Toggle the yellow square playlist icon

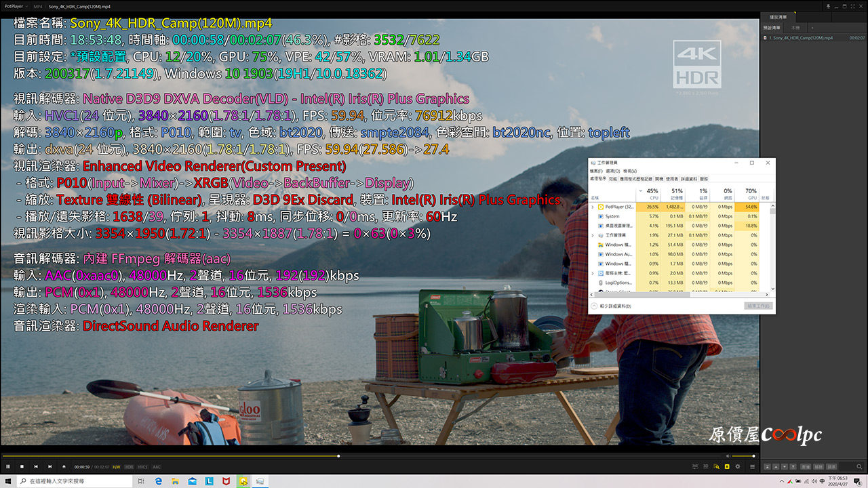(727, 466)
